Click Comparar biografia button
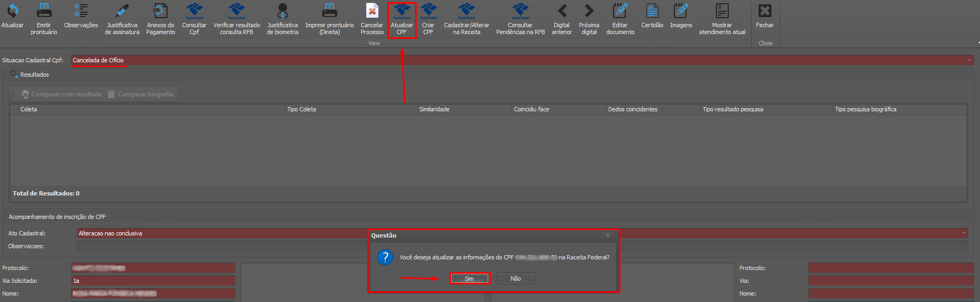This screenshot has width=980, height=302. (141, 94)
